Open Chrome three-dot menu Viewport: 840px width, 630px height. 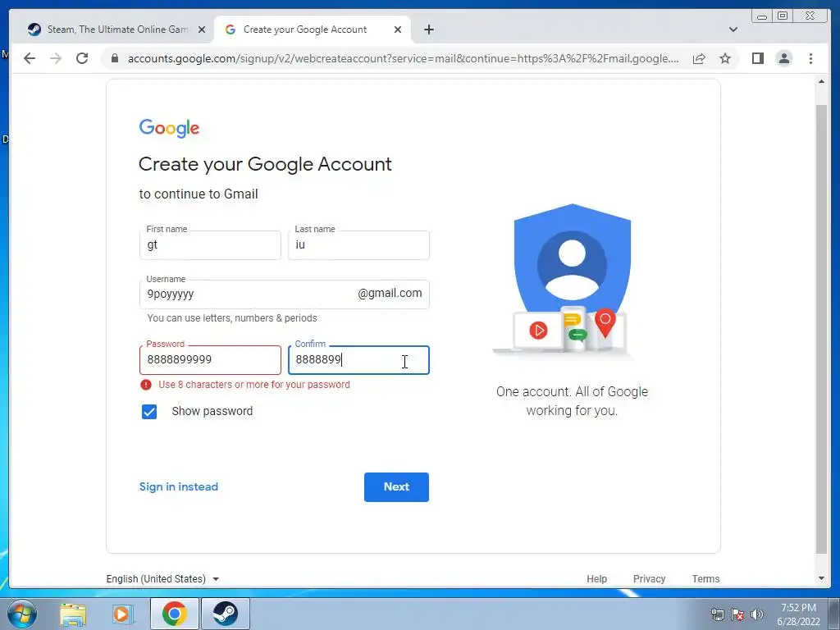pos(810,58)
